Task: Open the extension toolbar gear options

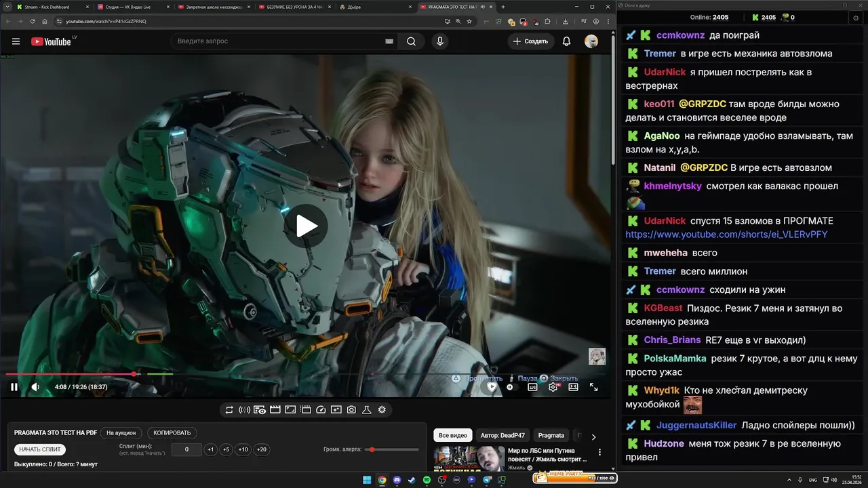Action: coord(382,409)
